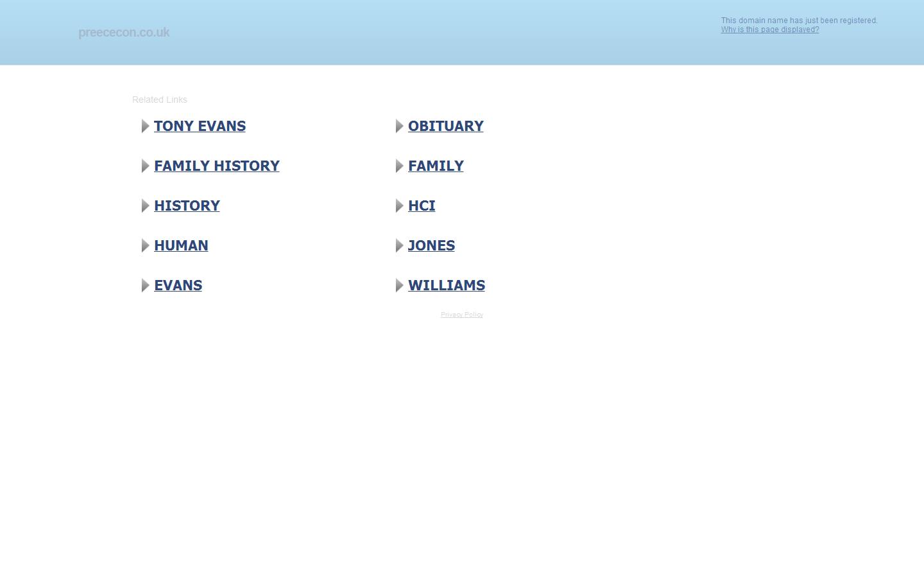Open the TONY EVANS link
Image resolution: width=924 pixels, height=578 pixels.
pyautogui.click(x=200, y=126)
